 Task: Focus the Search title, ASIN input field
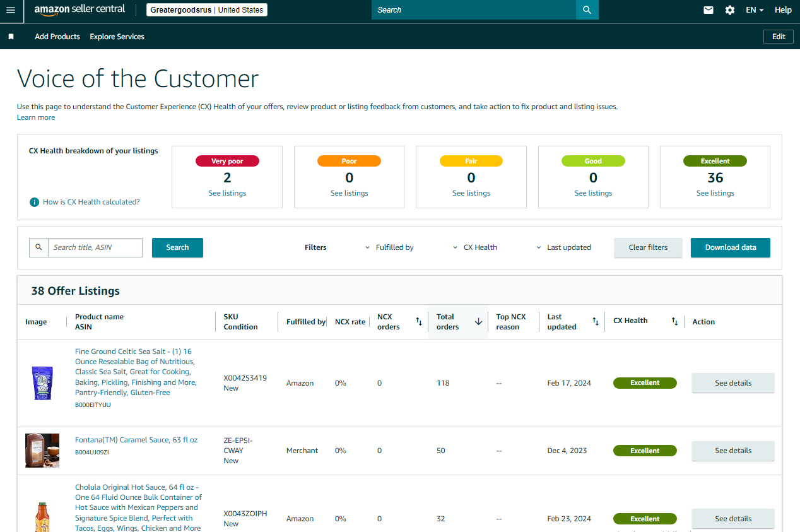tap(95, 247)
